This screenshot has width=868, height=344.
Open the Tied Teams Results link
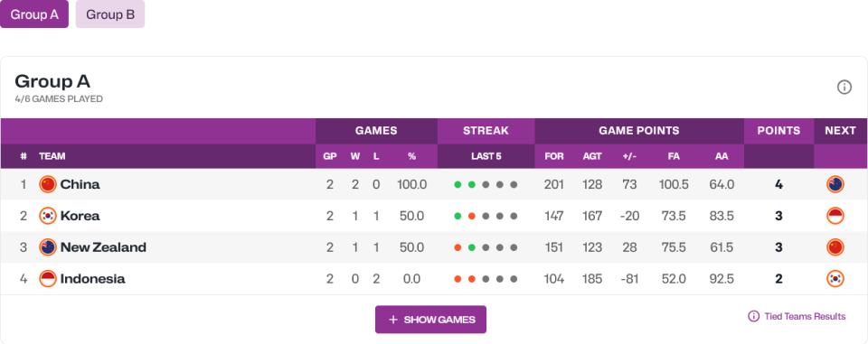[805, 316]
